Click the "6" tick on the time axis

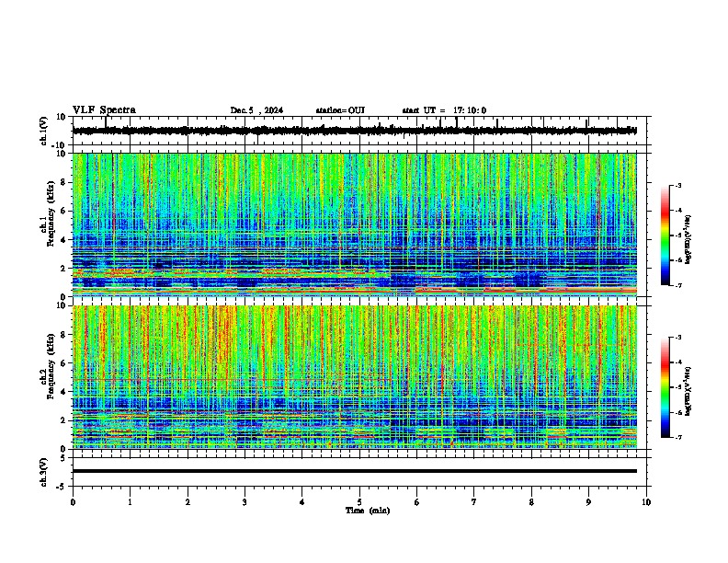[x=417, y=502]
